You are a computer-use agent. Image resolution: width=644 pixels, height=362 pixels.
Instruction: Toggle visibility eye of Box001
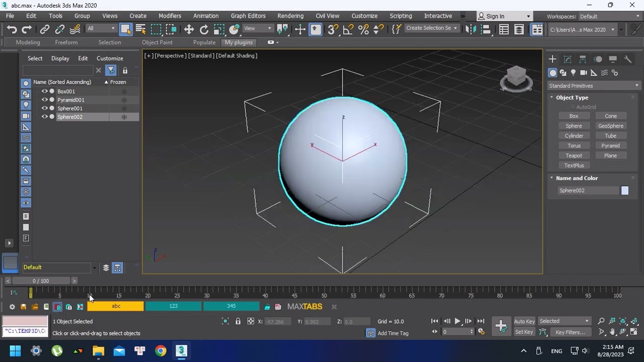tap(44, 92)
